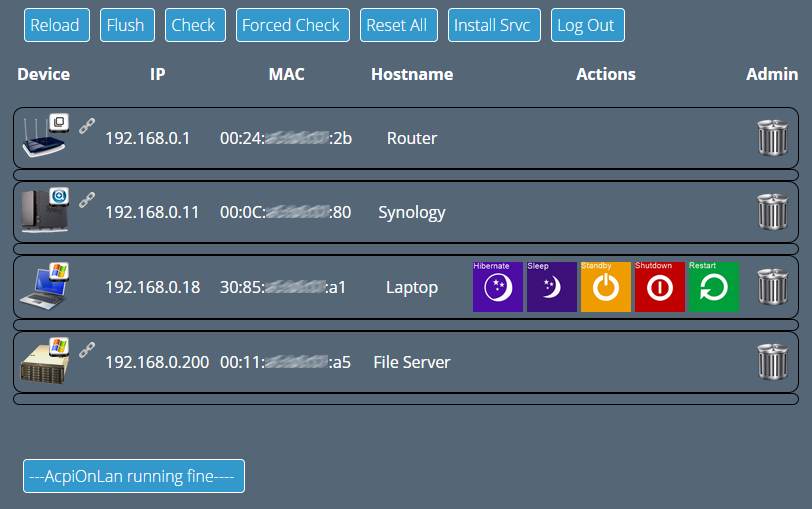This screenshot has width=812, height=509.
Task: Click the orange Standby action tile
Action: [606, 287]
